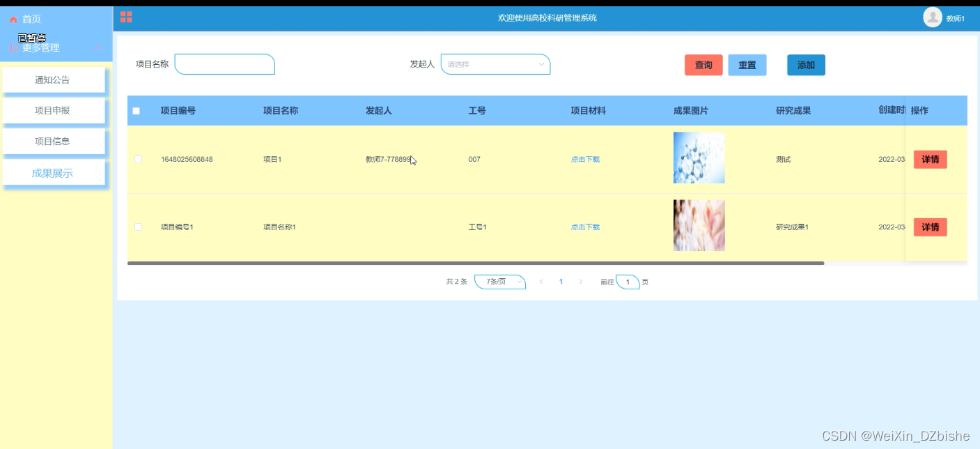Click the table's horizontal scrollbar
The height and width of the screenshot is (449, 980).
[x=476, y=264]
